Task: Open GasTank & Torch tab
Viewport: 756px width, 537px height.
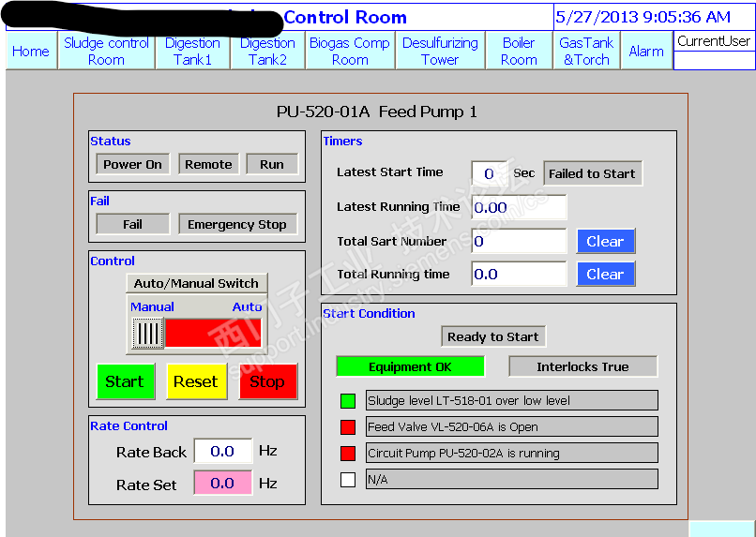Action: [x=586, y=51]
